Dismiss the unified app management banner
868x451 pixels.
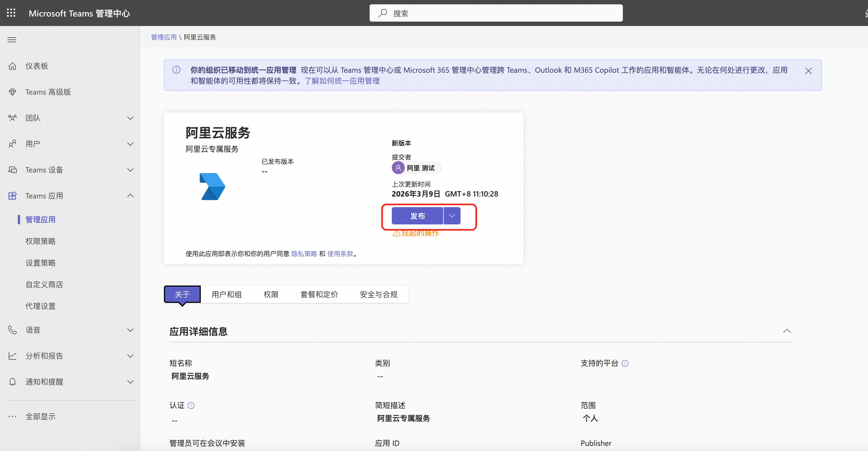(x=808, y=71)
